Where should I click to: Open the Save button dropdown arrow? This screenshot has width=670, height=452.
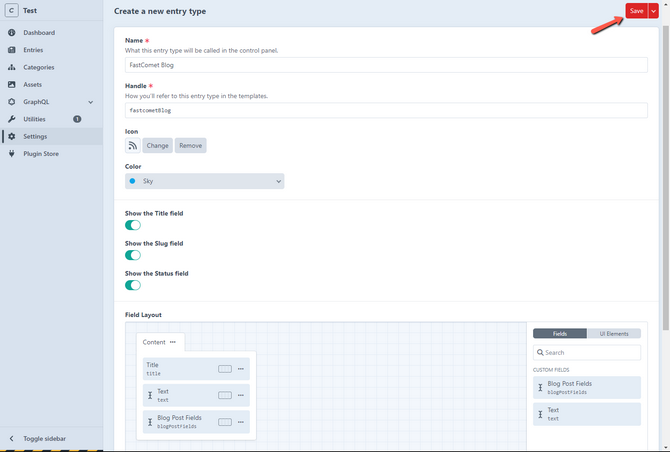(654, 10)
